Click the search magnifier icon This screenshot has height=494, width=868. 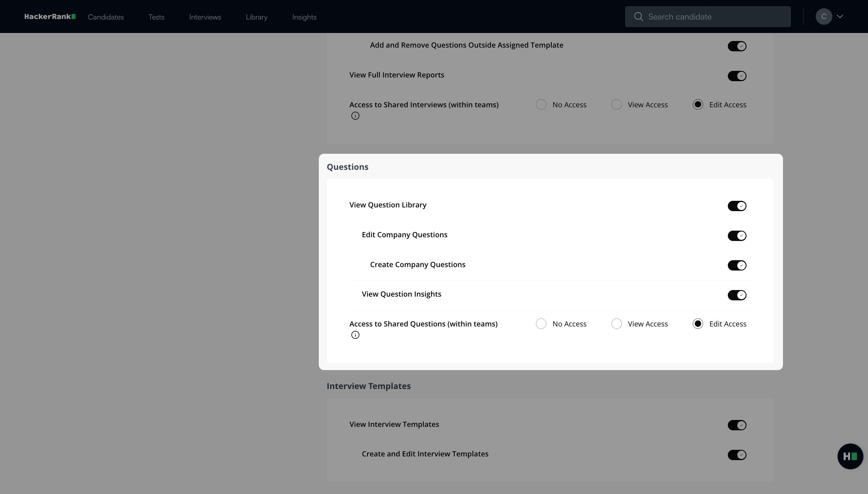pyautogui.click(x=639, y=17)
